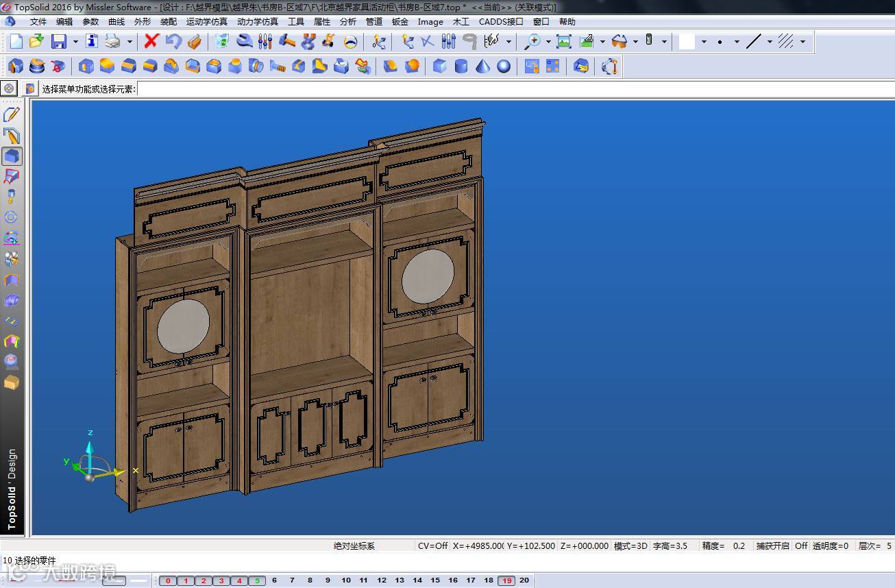Click the 模式=3D mode button in status bar
Screen dimensions: 895x588
(x=630, y=546)
